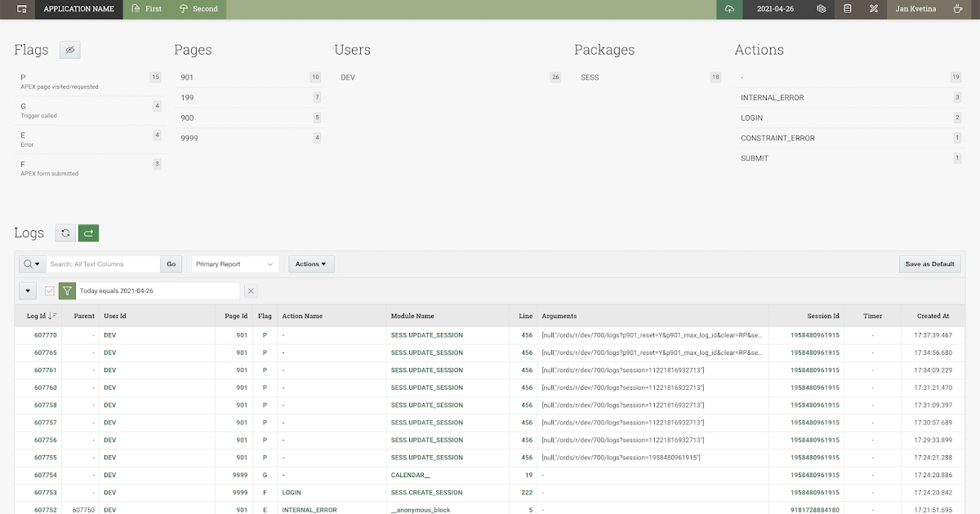Click the Search All Text Columns input field
The width and height of the screenshot is (980, 514).
pos(104,264)
